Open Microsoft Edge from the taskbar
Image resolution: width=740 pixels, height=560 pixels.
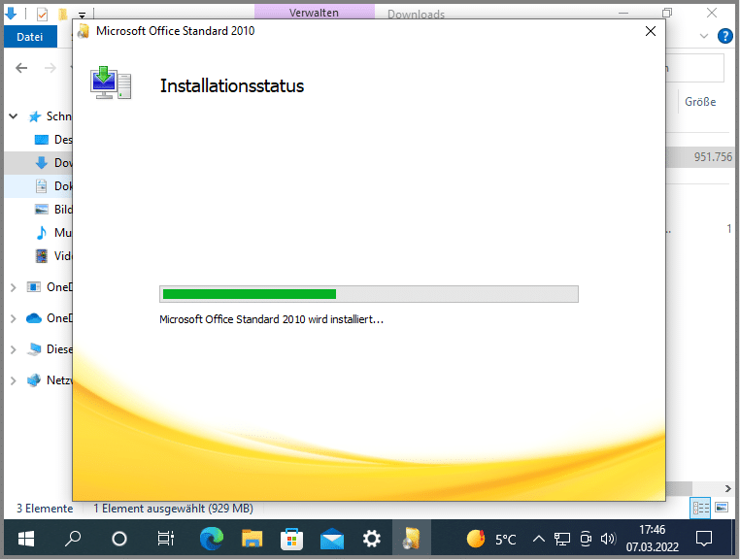tap(211, 538)
